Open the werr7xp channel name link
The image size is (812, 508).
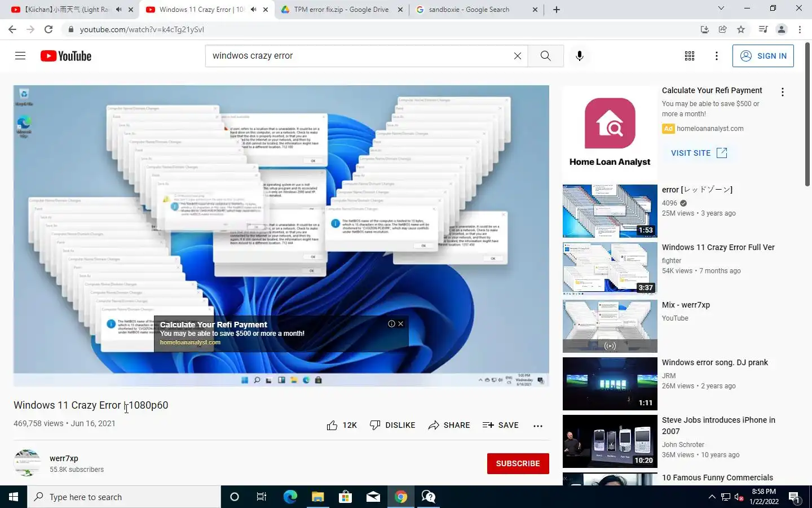pos(64,458)
